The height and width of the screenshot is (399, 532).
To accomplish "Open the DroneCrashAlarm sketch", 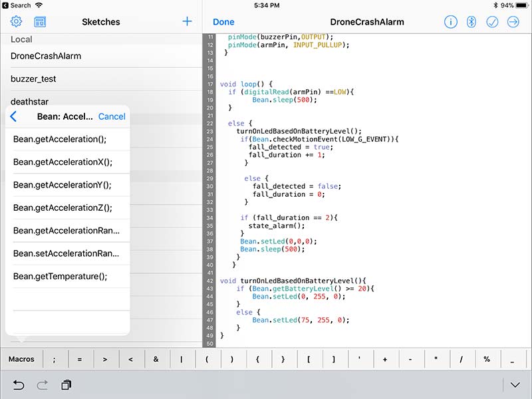I will pyautogui.click(x=101, y=56).
